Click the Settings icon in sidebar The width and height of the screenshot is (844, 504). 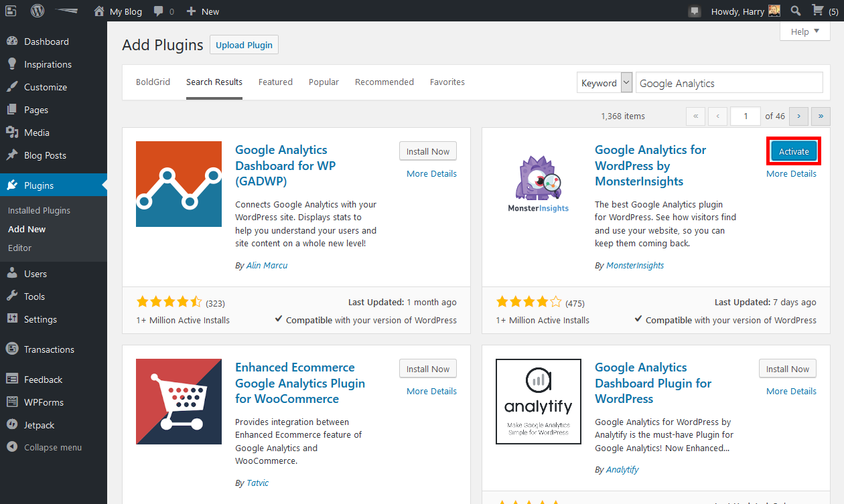tap(12, 319)
